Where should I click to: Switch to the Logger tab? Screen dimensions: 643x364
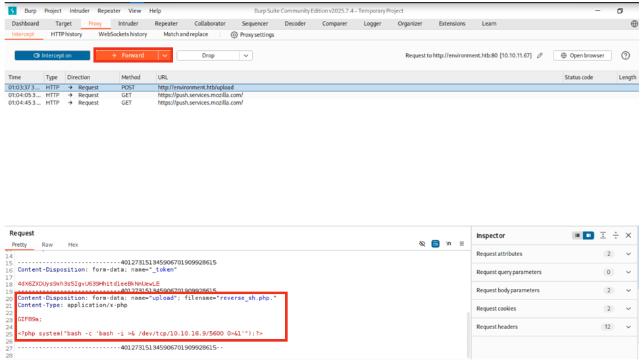[x=373, y=24]
